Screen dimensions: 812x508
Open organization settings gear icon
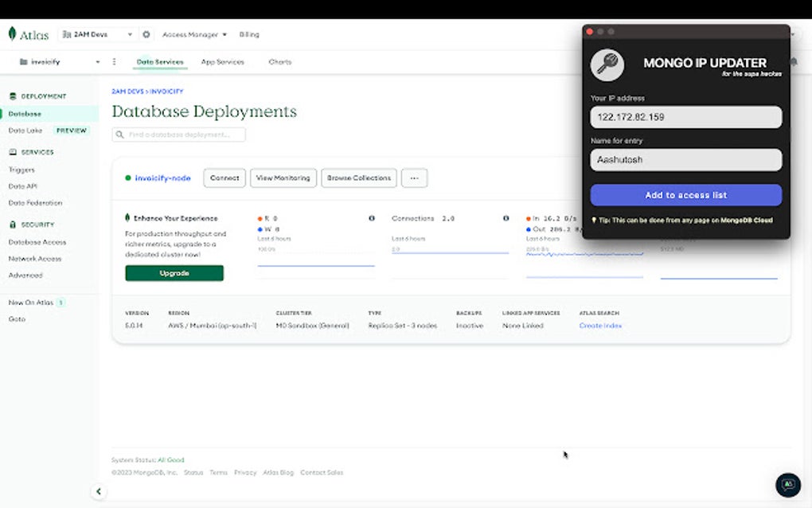coord(146,34)
